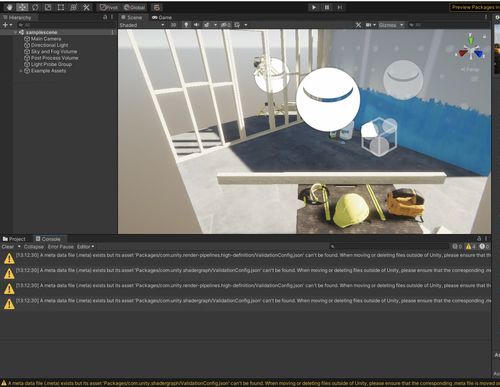Toggle the Persp projection label
The width and height of the screenshot is (500, 387).
tap(470, 69)
